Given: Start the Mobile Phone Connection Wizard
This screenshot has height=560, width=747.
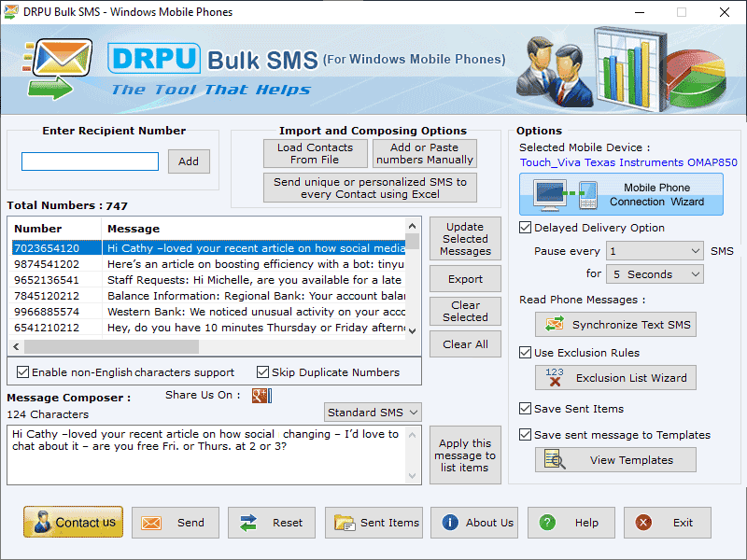Looking at the screenshot, I should [x=621, y=193].
